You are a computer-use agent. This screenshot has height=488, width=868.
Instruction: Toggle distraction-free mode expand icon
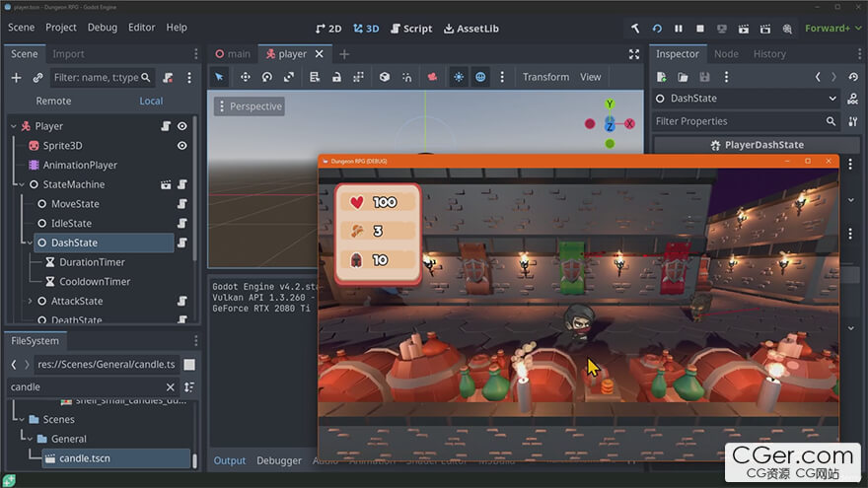click(634, 54)
